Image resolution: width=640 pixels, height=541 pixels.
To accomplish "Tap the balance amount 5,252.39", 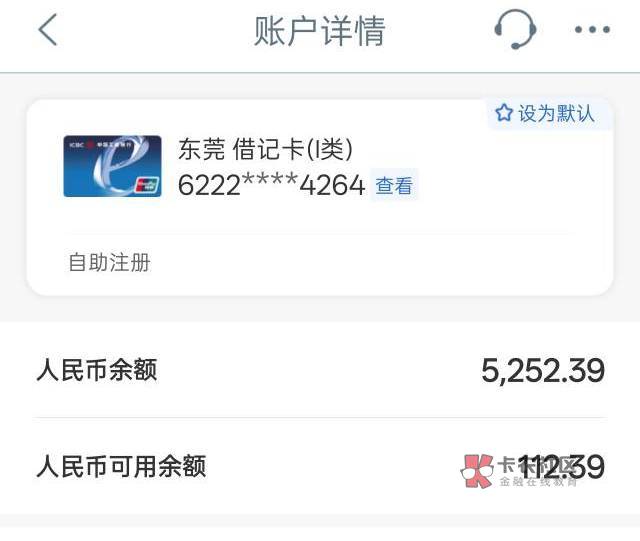I will [x=543, y=371].
